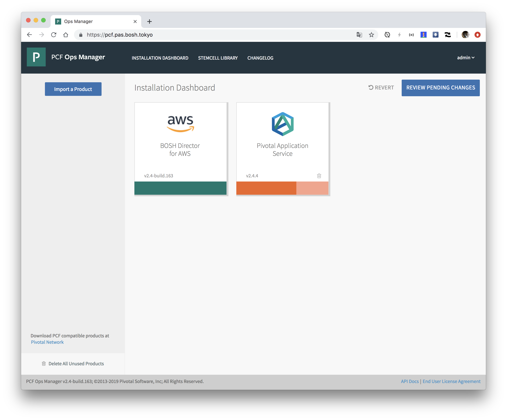The image size is (507, 420).
Task: Expand the admin user dropdown
Action: click(465, 58)
